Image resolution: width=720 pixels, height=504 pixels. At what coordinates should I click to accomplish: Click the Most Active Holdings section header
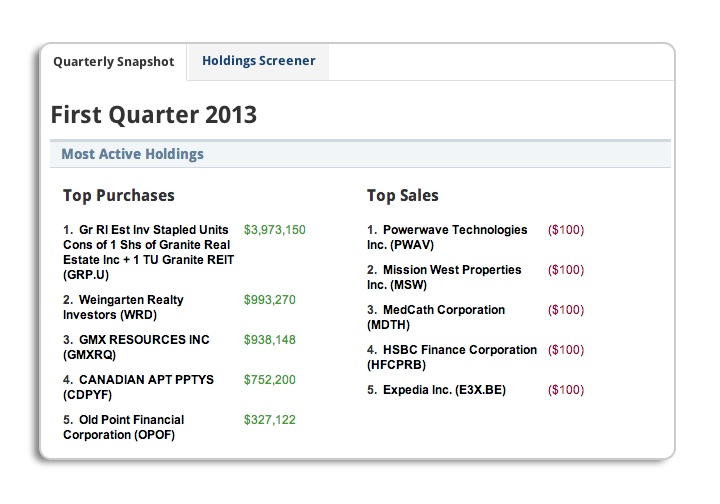point(360,154)
